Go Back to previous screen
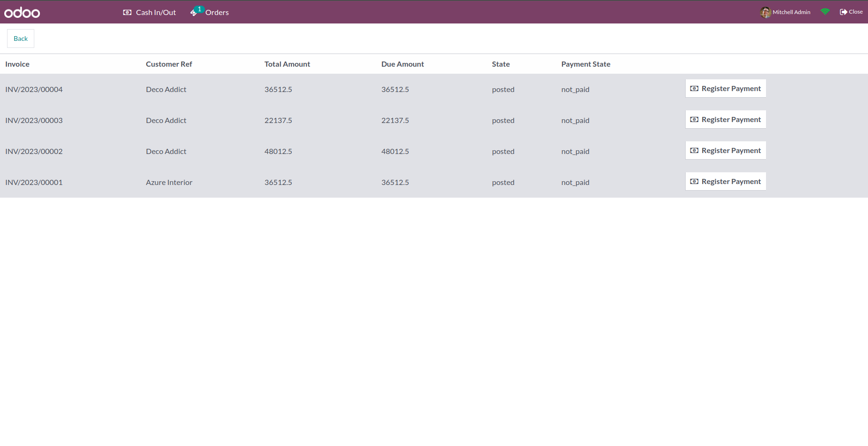This screenshot has width=868, height=446. [21, 38]
